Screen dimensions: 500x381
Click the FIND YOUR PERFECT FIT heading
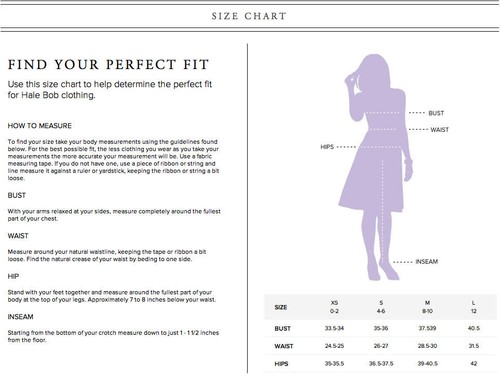click(x=108, y=64)
